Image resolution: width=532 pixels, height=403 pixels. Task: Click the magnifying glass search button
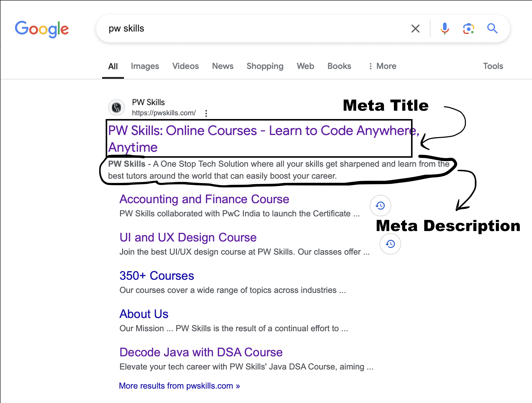(x=492, y=29)
